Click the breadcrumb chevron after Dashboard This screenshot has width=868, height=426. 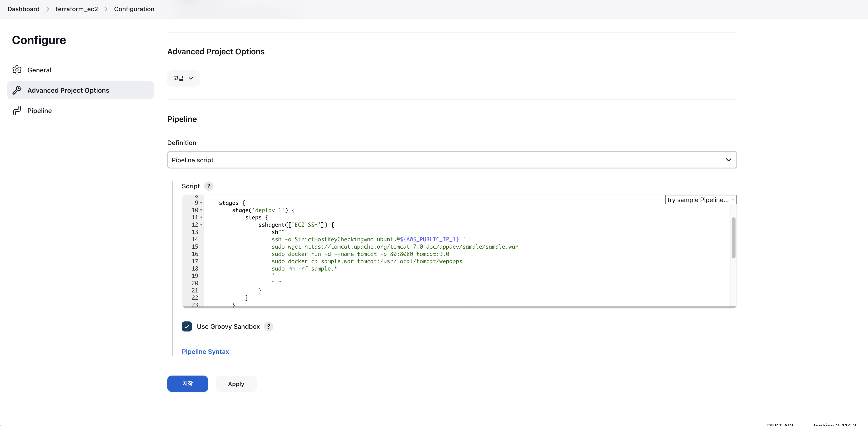point(48,9)
